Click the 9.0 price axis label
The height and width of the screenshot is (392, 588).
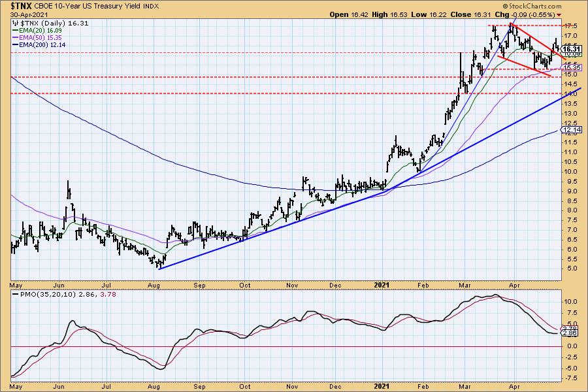pyautogui.click(x=572, y=191)
